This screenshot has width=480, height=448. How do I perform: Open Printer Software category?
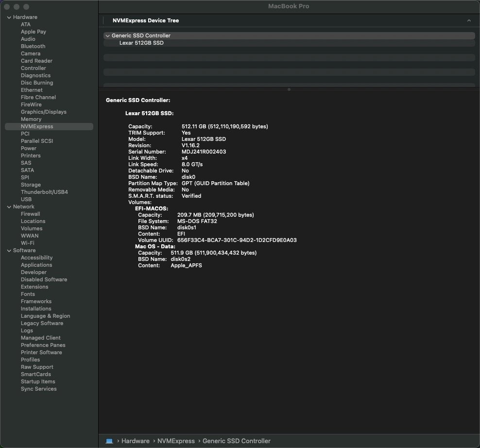(x=41, y=352)
